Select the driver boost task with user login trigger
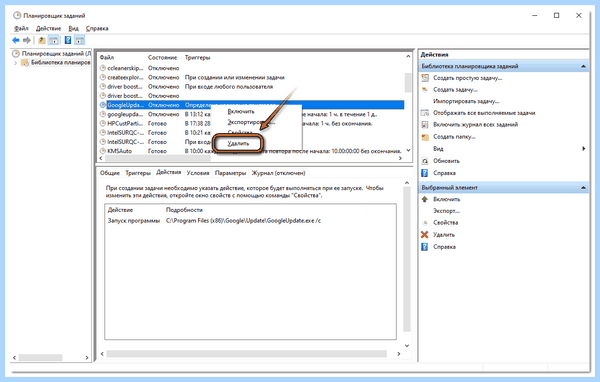The width and height of the screenshot is (600, 382). [251, 87]
